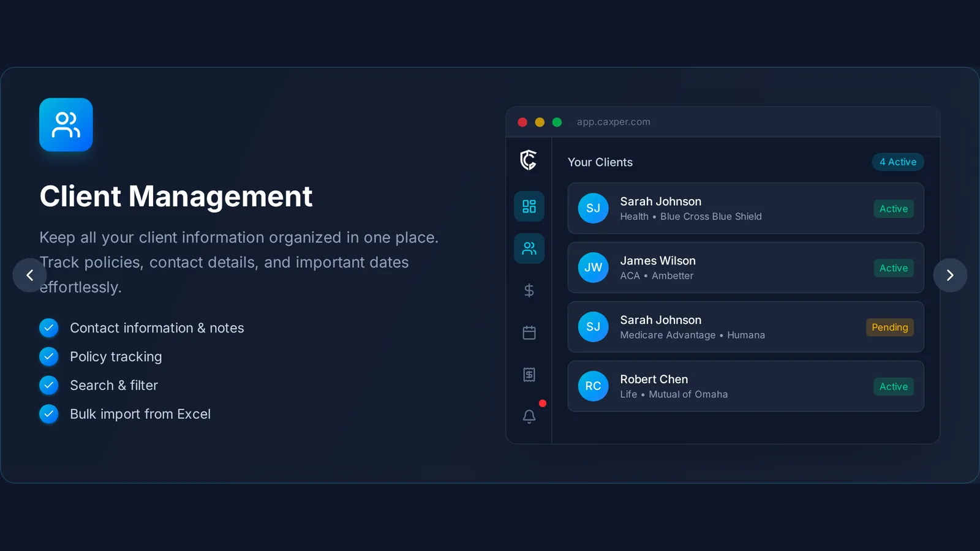Click the yellow window dot in mock browser

pos(540,122)
